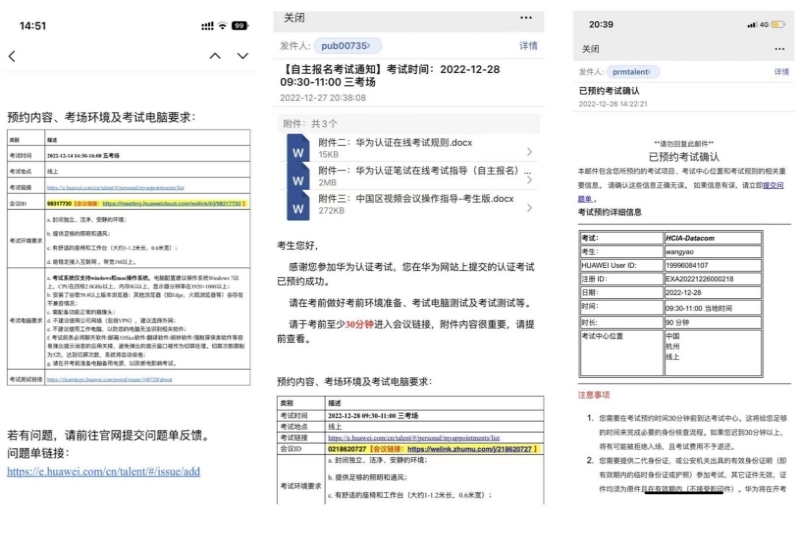Tap Word icon of 华为认证在线考试规则.docx
Image resolution: width=800 pixels, height=533 pixels.
pos(299,149)
